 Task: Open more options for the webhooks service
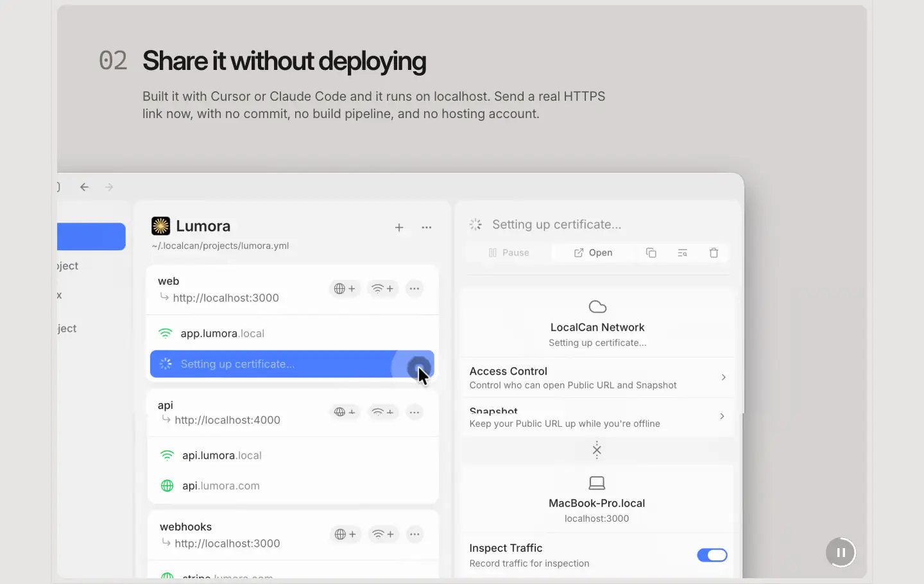pyautogui.click(x=415, y=535)
